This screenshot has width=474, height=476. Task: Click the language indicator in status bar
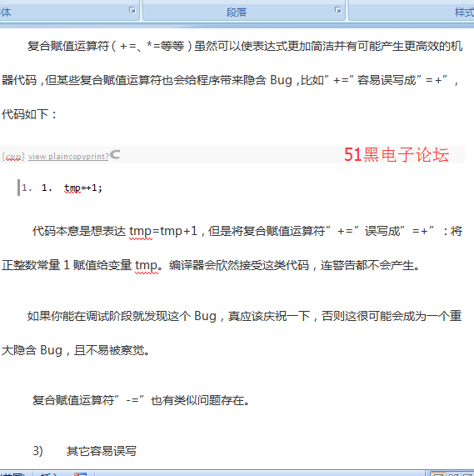12,474
